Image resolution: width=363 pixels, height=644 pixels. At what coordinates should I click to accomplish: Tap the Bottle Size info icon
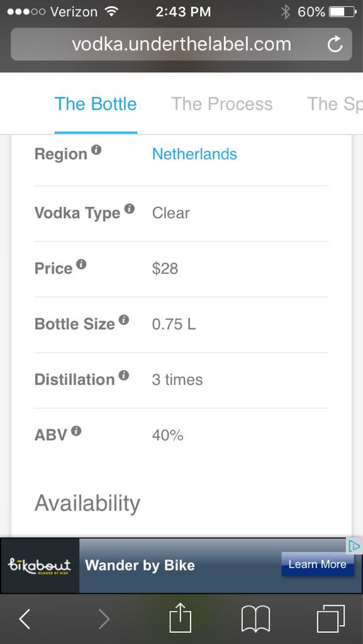pyautogui.click(x=125, y=318)
